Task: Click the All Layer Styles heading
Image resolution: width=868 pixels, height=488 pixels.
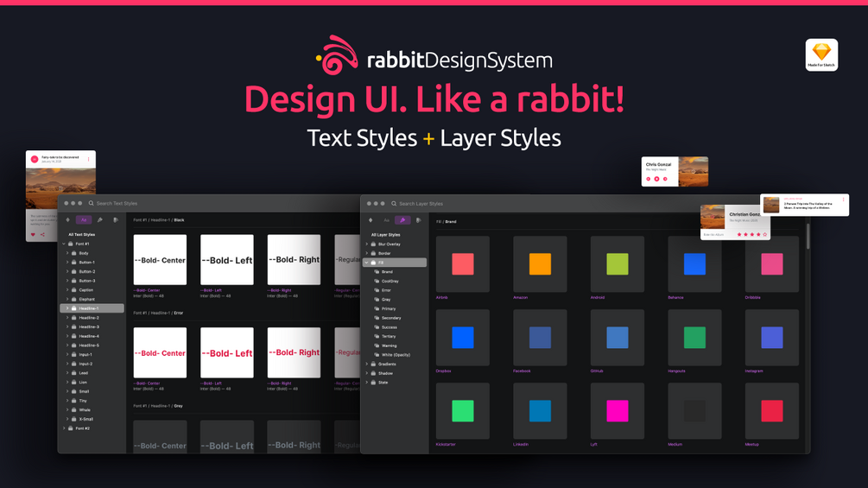Action: coord(386,235)
